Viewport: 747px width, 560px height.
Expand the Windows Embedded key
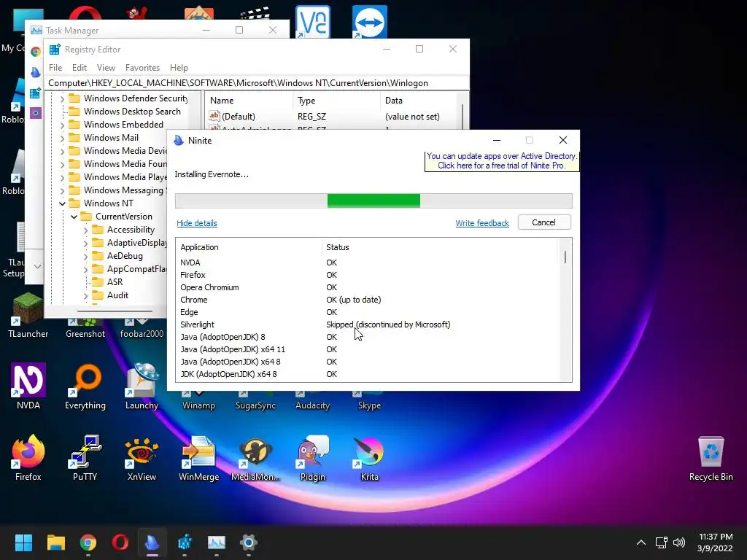[63, 125]
